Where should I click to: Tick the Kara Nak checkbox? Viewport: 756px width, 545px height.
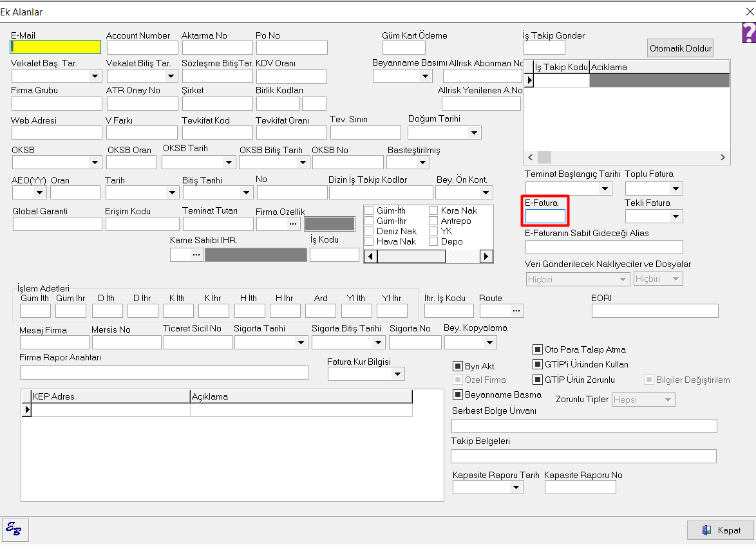[x=434, y=211]
